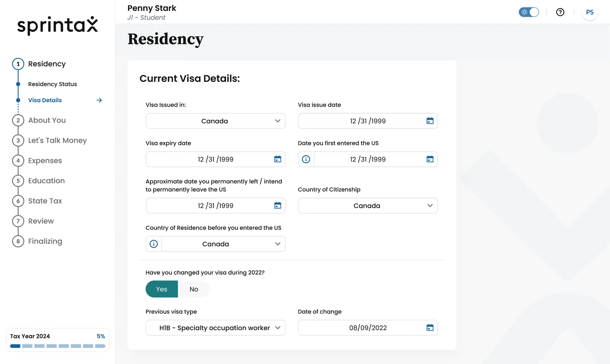
Task: Go to About You step
Action: coord(47,120)
